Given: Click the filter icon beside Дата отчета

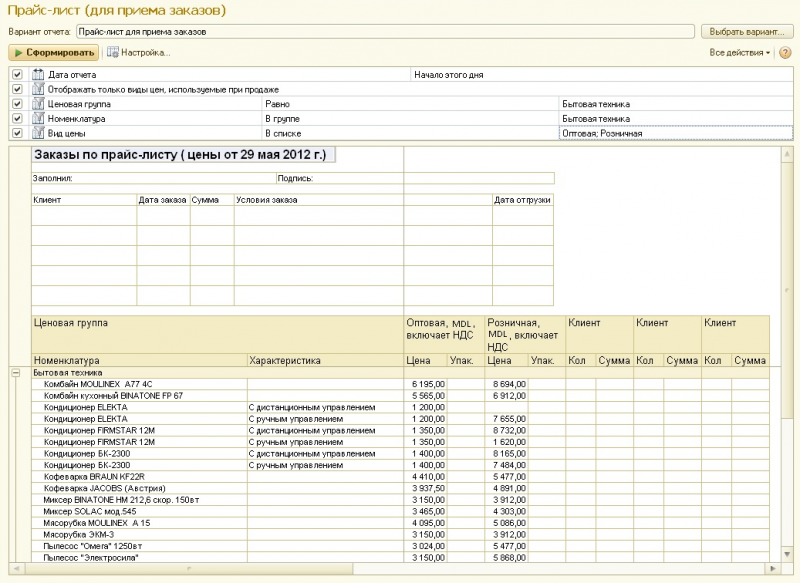Looking at the screenshot, I should click(x=39, y=75).
